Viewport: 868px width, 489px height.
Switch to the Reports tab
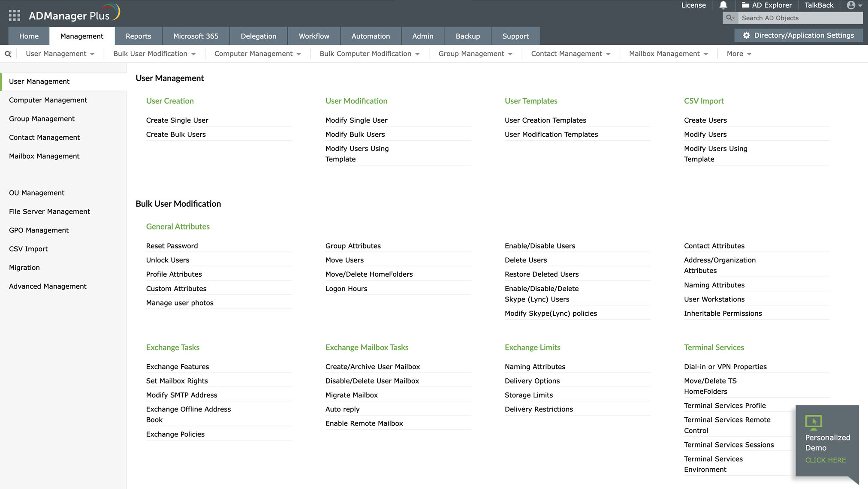coord(138,36)
